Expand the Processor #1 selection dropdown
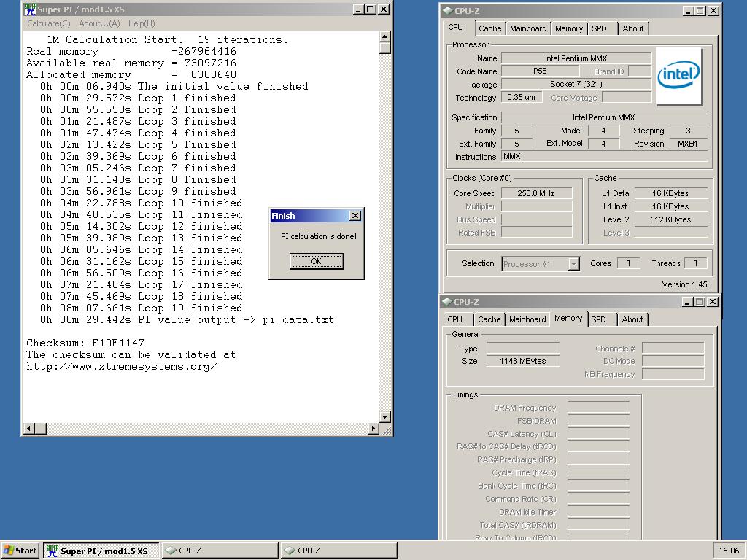The height and width of the screenshot is (560, 747). tap(573, 264)
